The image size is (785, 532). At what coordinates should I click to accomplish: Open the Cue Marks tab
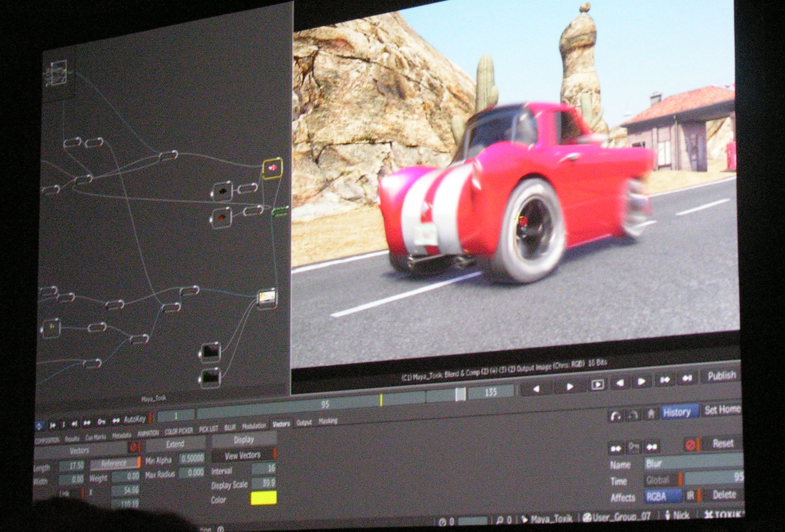point(95,437)
